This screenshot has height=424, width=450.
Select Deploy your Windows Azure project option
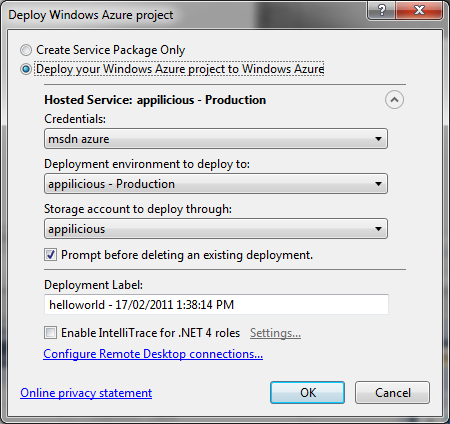pyautogui.click(x=26, y=69)
